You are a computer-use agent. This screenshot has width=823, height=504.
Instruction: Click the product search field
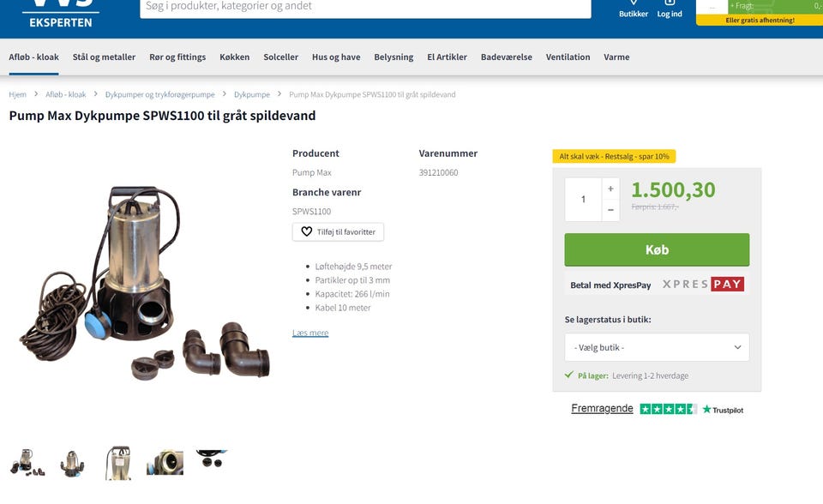tap(365, 7)
